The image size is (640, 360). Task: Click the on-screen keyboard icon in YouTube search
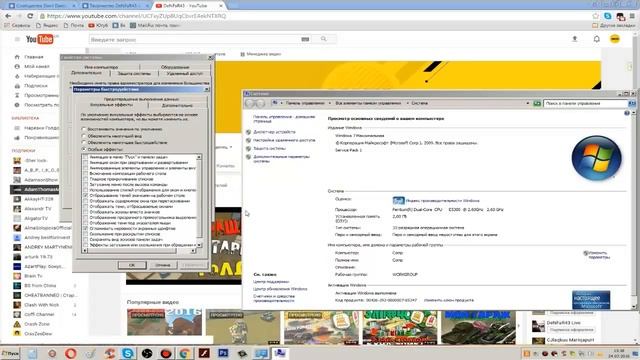(x=305, y=39)
